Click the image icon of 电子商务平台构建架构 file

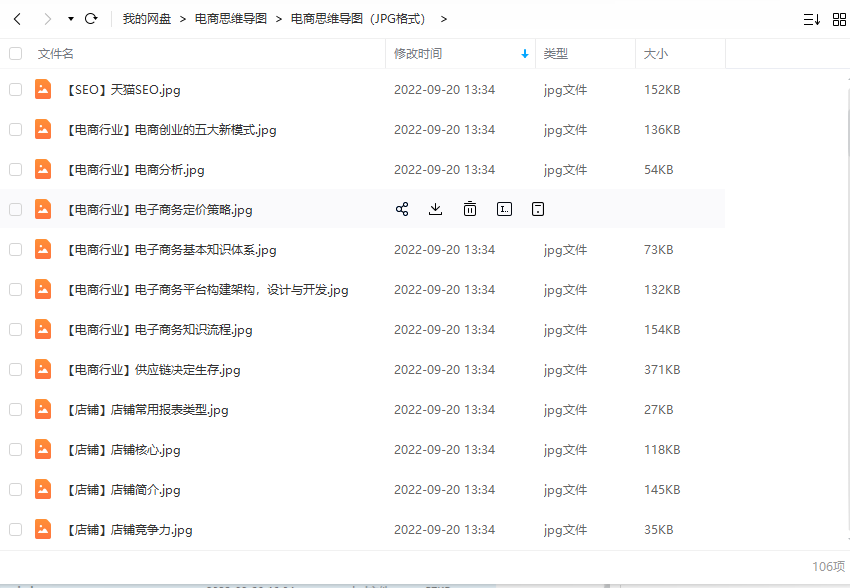[x=43, y=289]
